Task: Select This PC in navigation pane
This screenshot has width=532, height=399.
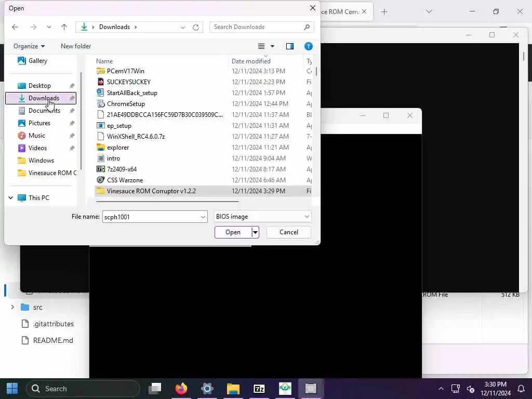Action: (x=38, y=197)
